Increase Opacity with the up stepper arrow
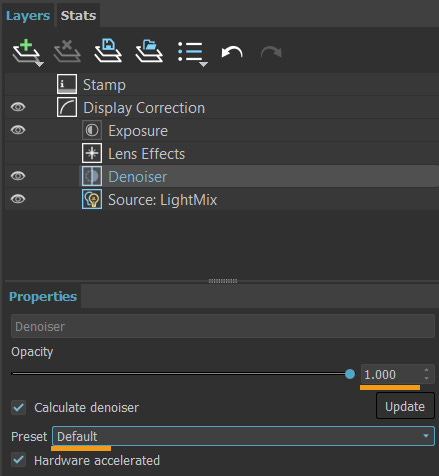This screenshot has height=476, width=439. click(427, 370)
